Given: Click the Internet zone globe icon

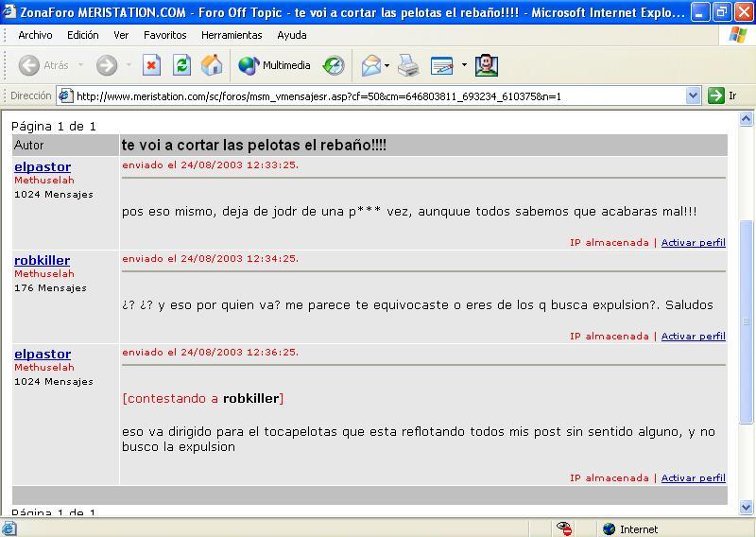Looking at the screenshot, I should (609, 528).
